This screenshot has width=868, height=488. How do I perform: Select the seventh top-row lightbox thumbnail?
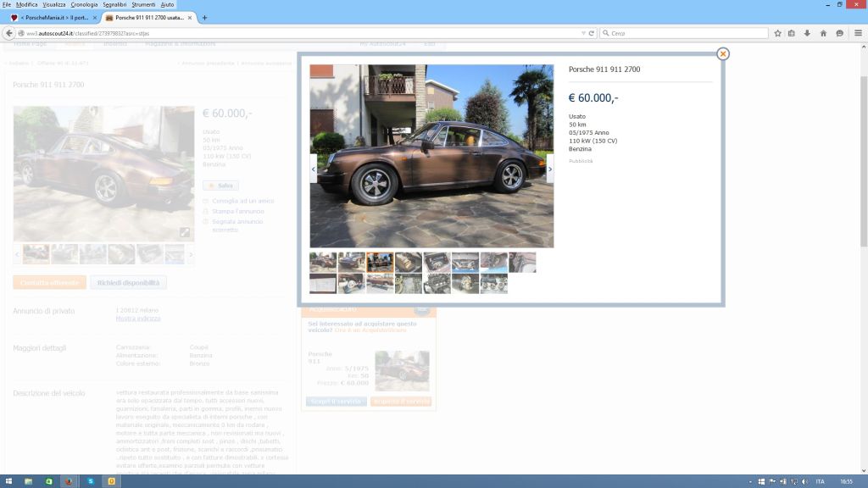coord(494,263)
